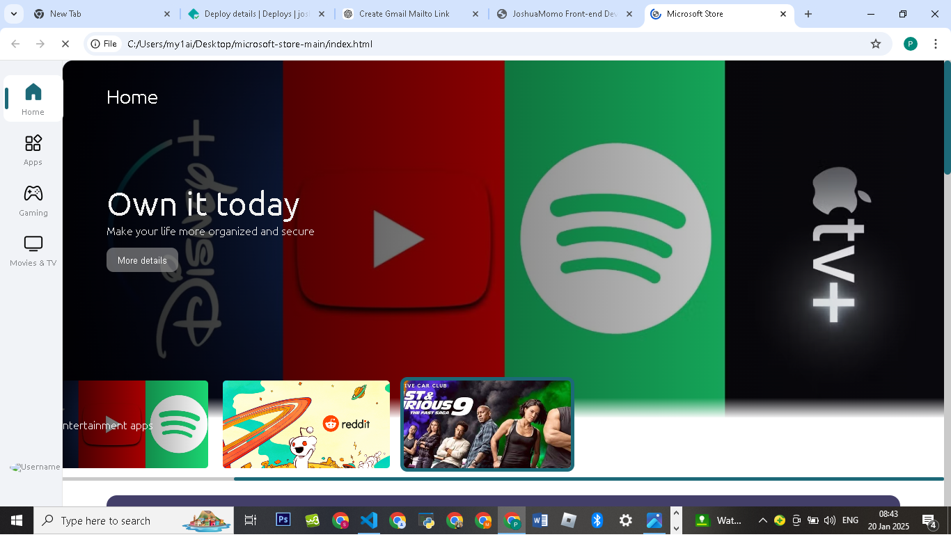
Task: Open the volume control in system tray
Action: click(x=829, y=520)
